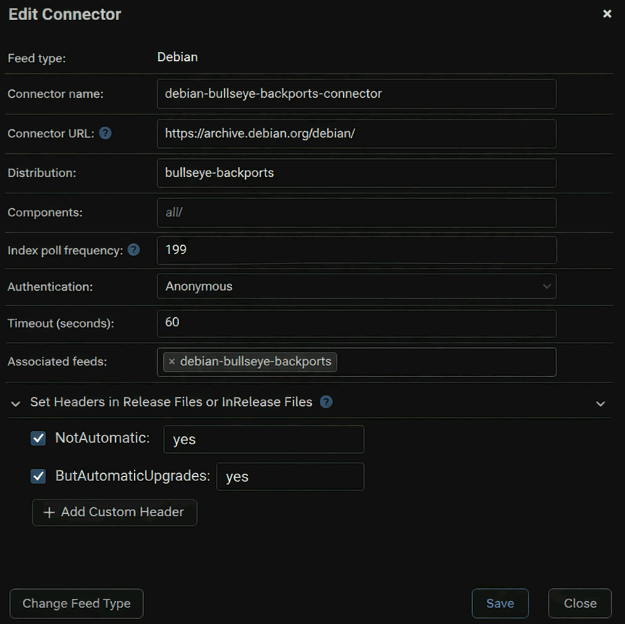
Task: Toggle the right chevron of Set Headers section
Action: (600, 403)
